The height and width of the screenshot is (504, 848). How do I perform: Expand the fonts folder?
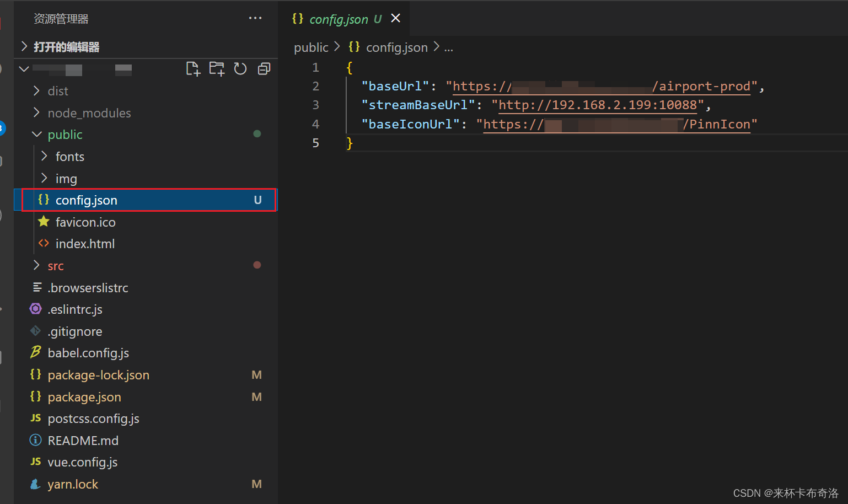[146, 157]
